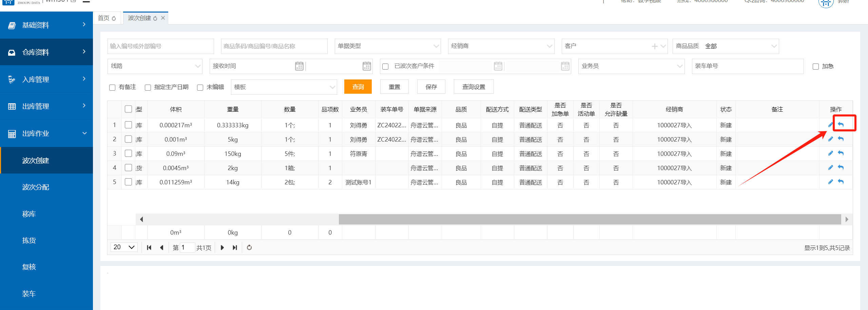Click the 重置 button
868x310 pixels.
[x=394, y=87]
